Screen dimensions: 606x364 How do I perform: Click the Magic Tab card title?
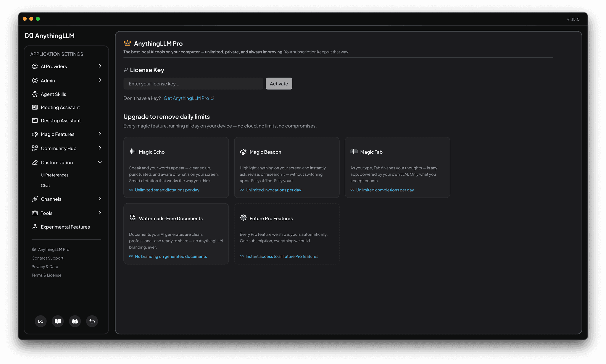[371, 152]
